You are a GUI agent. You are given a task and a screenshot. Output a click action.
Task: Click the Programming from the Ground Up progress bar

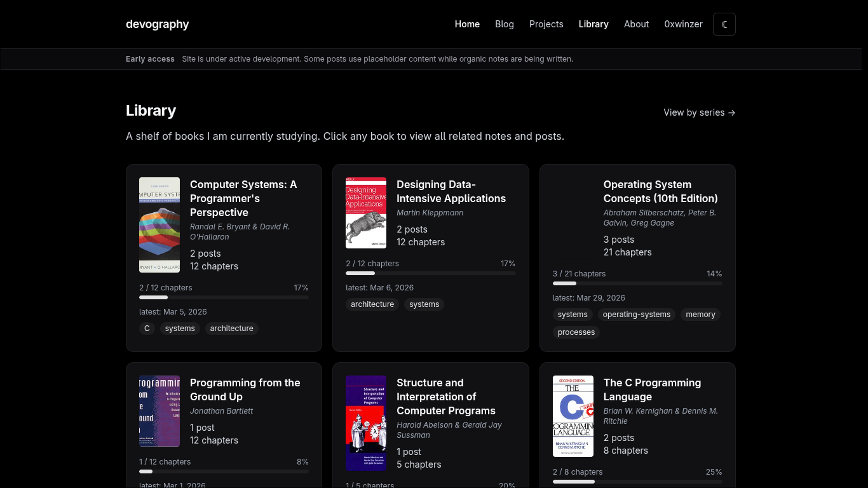point(224,471)
